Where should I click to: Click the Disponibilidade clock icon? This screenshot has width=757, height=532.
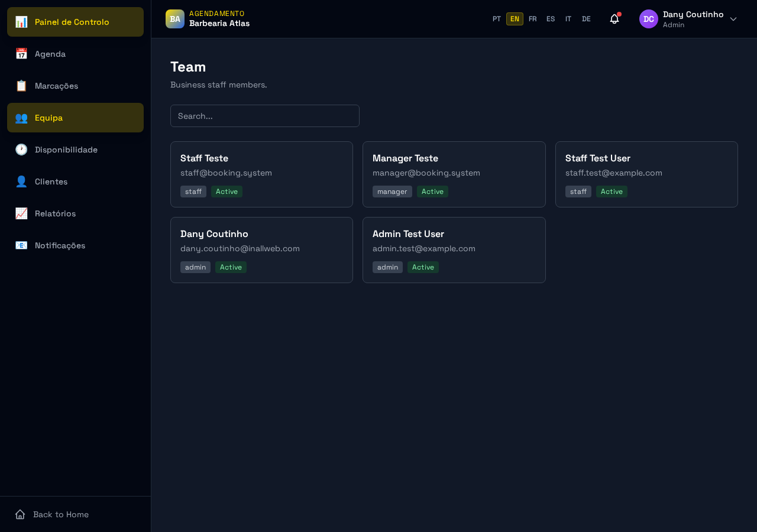click(21, 150)
